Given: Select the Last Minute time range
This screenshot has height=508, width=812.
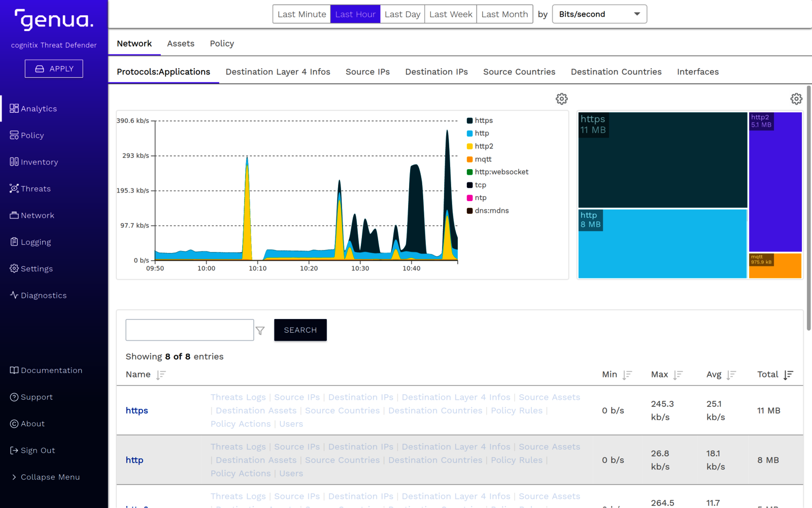Looking at the screenshot, I should point(301,14).
